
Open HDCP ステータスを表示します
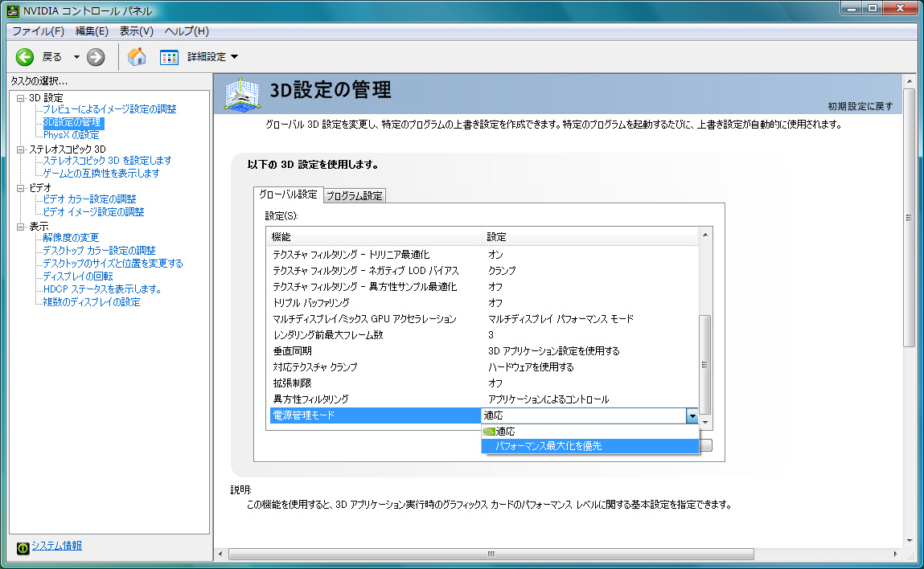(102, 290)
